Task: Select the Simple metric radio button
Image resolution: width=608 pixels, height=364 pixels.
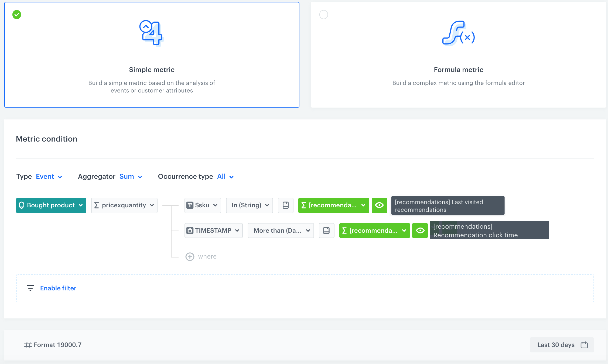Action: 17,14
